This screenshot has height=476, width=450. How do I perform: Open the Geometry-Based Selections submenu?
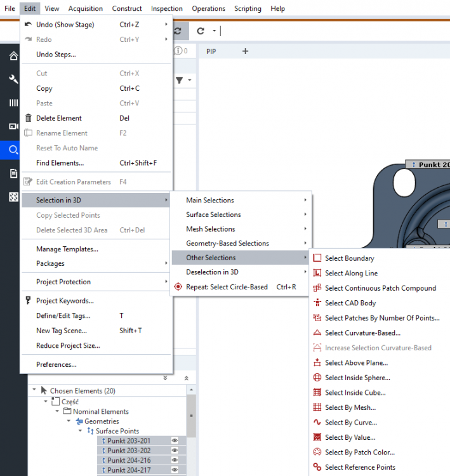point(242,243)
